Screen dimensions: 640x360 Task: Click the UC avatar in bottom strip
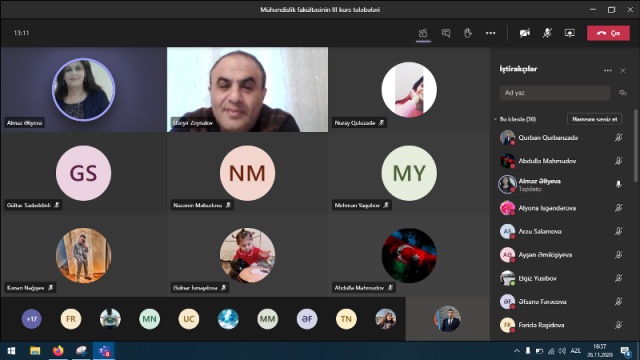click(x=189, y=319)
